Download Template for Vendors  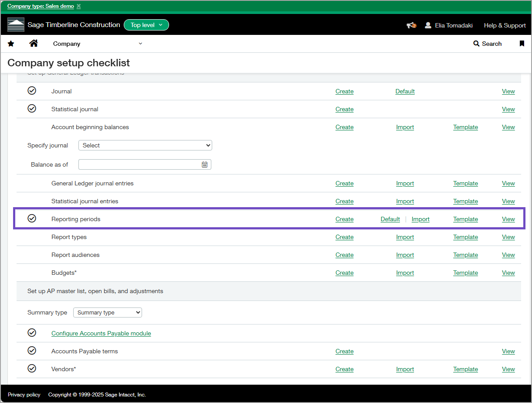(x=465, y=369)
